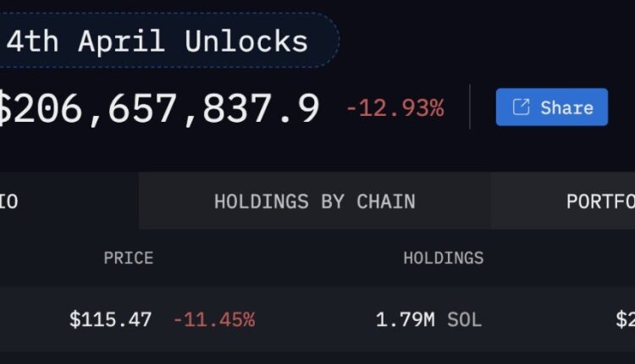This screenshot has width=635, height=364.
Task: Click the -12.93% portfolio change figure
Action: pyautogui.click(x=395, y=108)
